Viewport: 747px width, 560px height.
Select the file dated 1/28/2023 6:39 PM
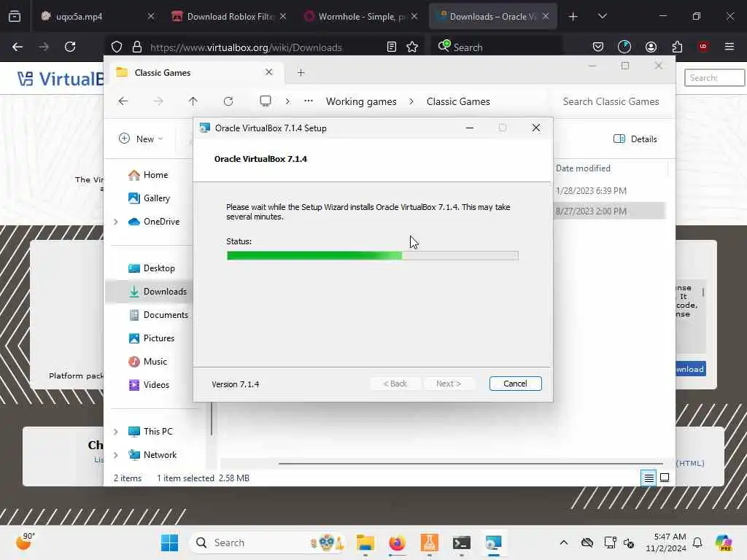tap(591, 190)
